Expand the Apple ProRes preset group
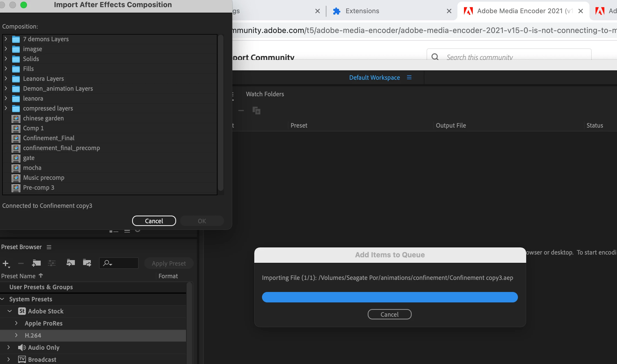Viewport: 617px width, 364px height. point(16,323)
